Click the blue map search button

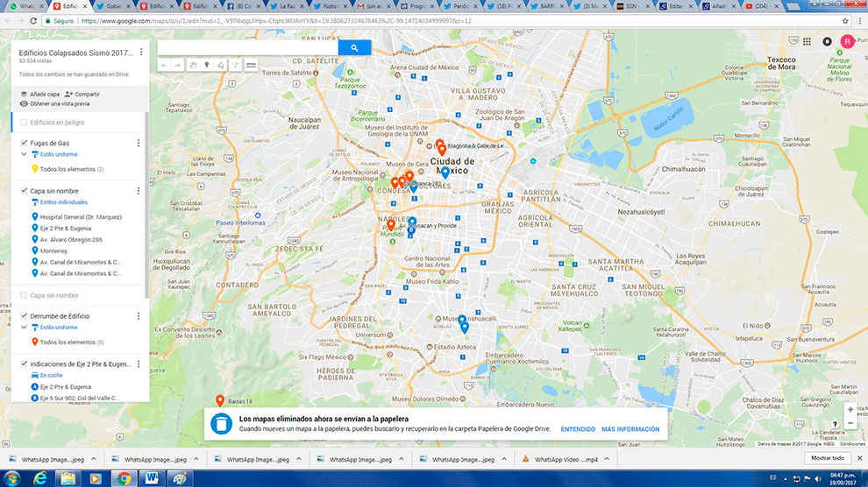point(354,47)
